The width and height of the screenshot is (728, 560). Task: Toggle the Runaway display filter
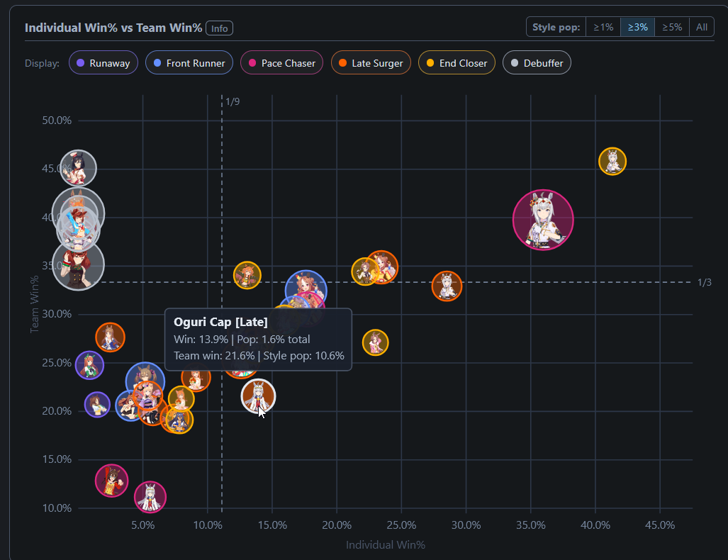point(103,62)
